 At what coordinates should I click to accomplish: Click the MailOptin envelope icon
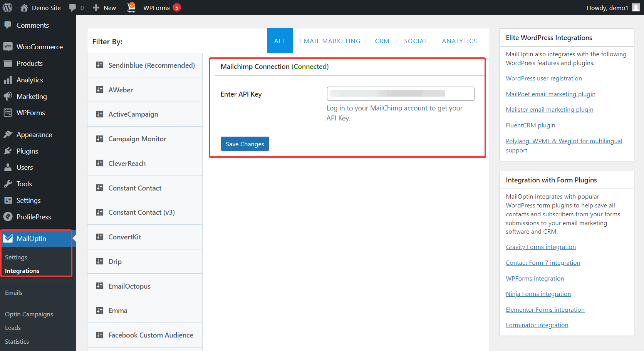[x=8, y=239]
